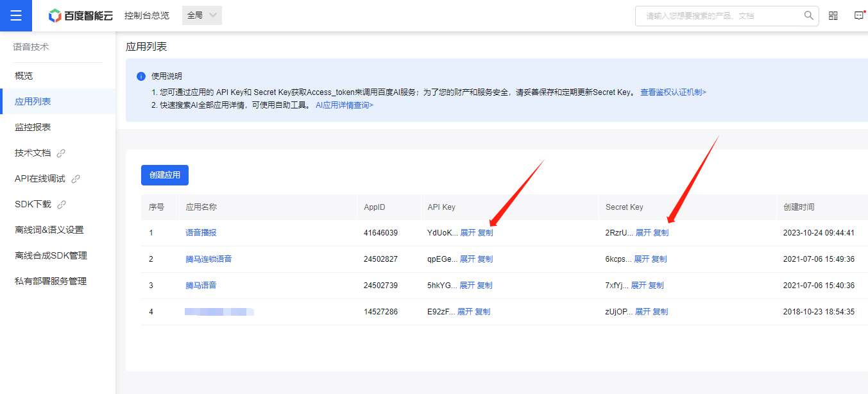Expand the Secret Key for 腾马语音

click(x=639, y=286)
